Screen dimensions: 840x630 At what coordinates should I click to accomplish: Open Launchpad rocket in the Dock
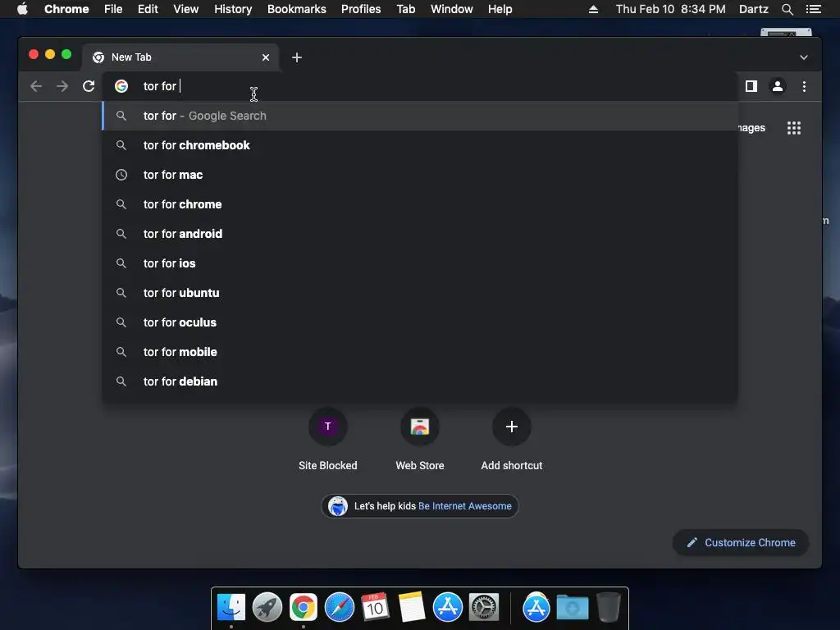tap(267, 608)
